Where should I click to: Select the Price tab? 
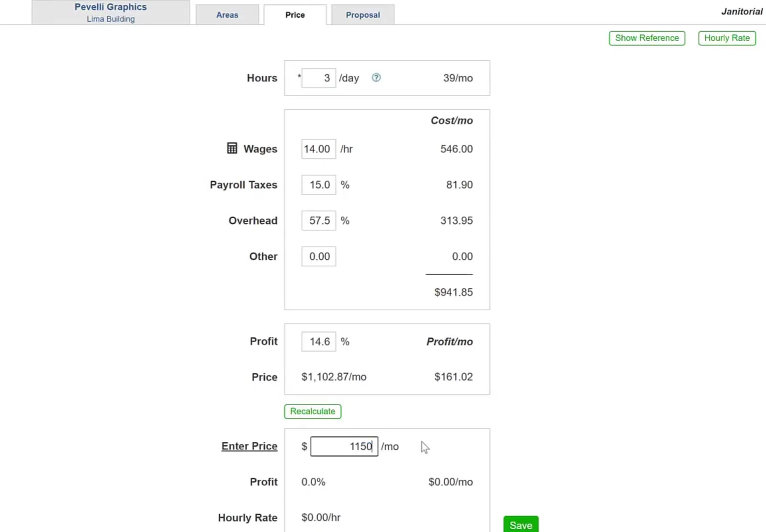point(295,15)
